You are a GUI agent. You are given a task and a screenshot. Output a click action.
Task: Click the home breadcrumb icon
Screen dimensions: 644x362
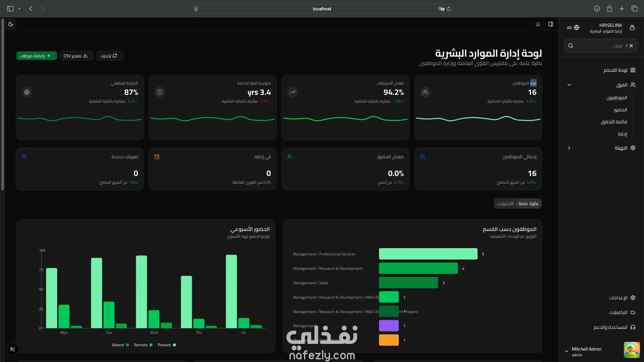(x=538, y=24)
